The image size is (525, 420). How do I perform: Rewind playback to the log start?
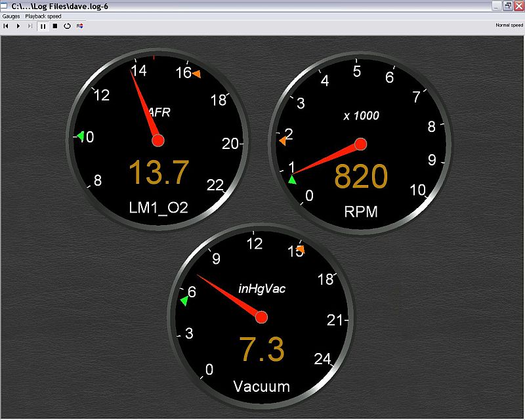coord(5,26)
